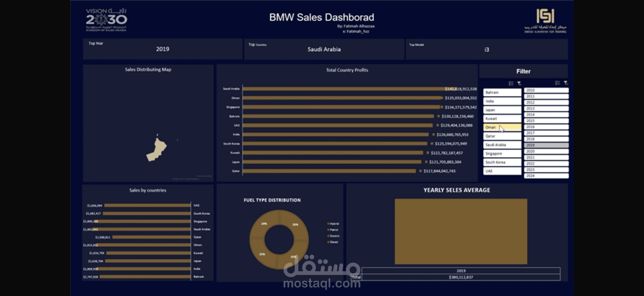644x296 pixels.
Task: Select Oman in country slicer
Action: click(x=502, y=127)
